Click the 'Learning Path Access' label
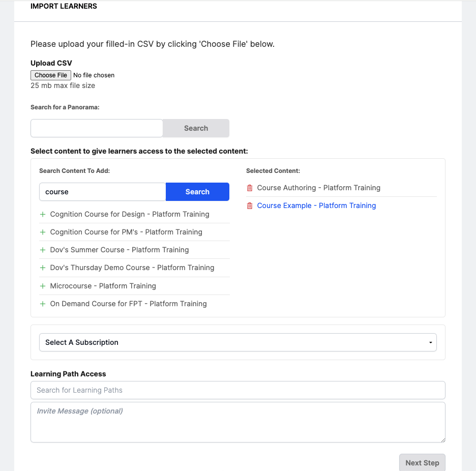Screen dimensions: 476x471 pyautogui.click(x=68, y=374)
